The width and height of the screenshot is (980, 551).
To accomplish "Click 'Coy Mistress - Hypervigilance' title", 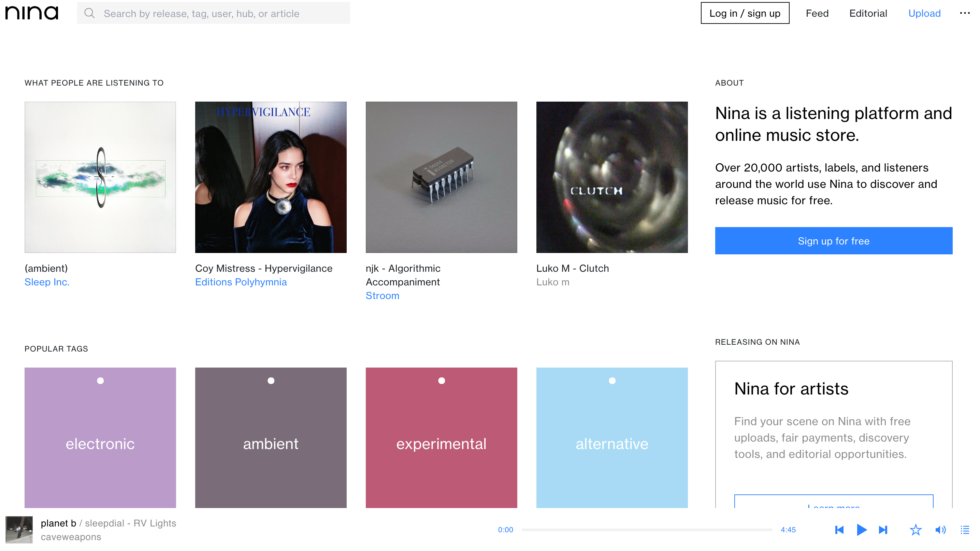I will (x=264, y=268).
